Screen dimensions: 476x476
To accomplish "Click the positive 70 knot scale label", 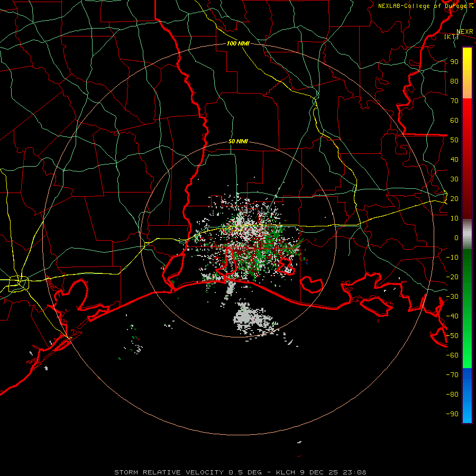I will [x=454, y=101].
